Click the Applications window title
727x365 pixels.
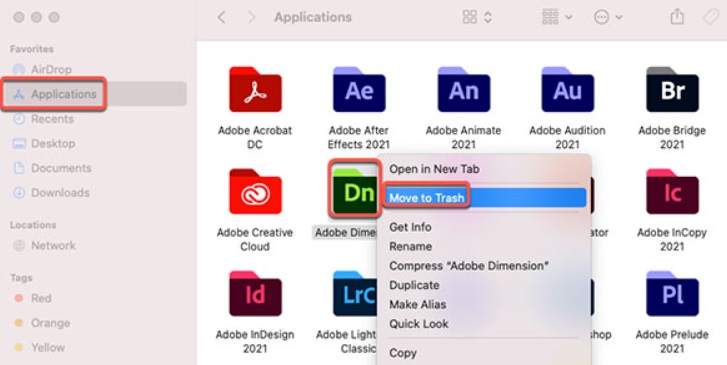point(313,18)
